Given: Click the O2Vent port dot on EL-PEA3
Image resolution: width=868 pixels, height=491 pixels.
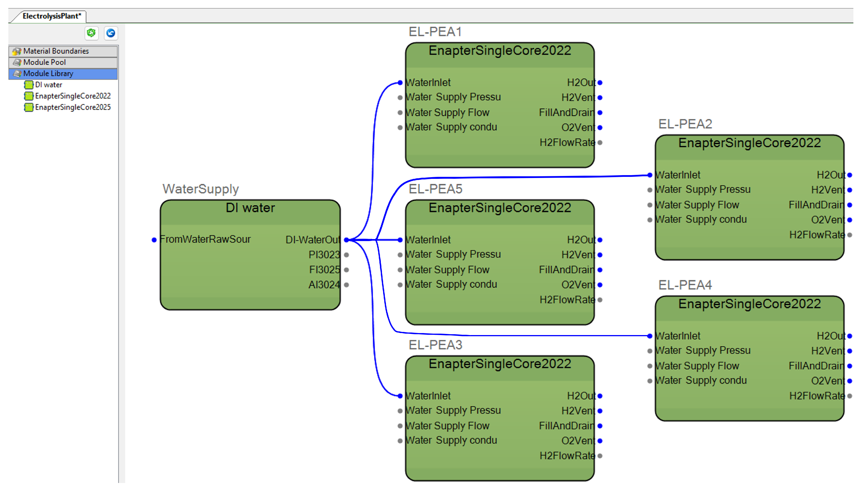Looking at the screenshot, I should pos(600,441).
